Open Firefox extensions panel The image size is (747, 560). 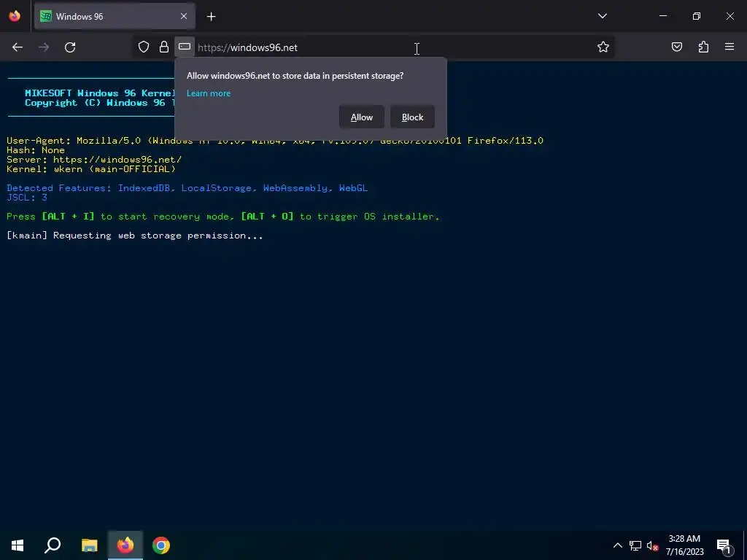pyautogui.click(x=703, y=47)
